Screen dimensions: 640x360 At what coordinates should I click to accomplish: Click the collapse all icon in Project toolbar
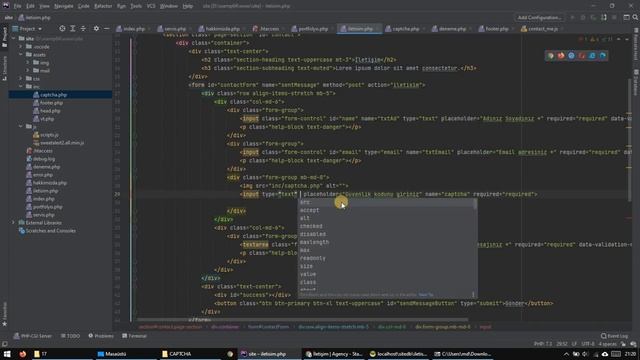[x=83, y=29]
